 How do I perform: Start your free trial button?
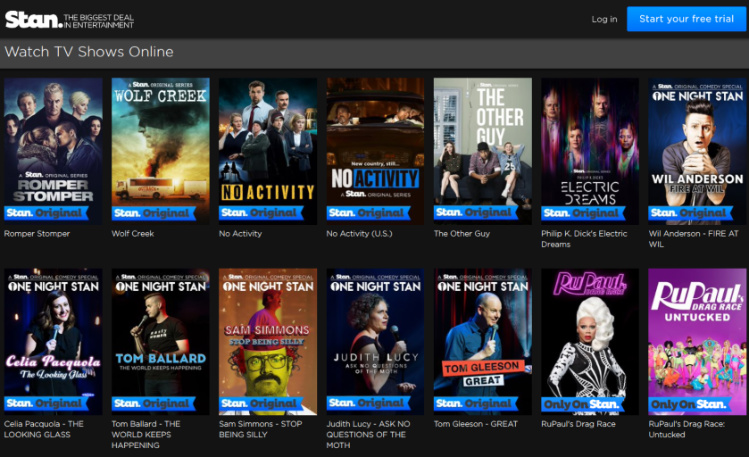pos(686,19)
